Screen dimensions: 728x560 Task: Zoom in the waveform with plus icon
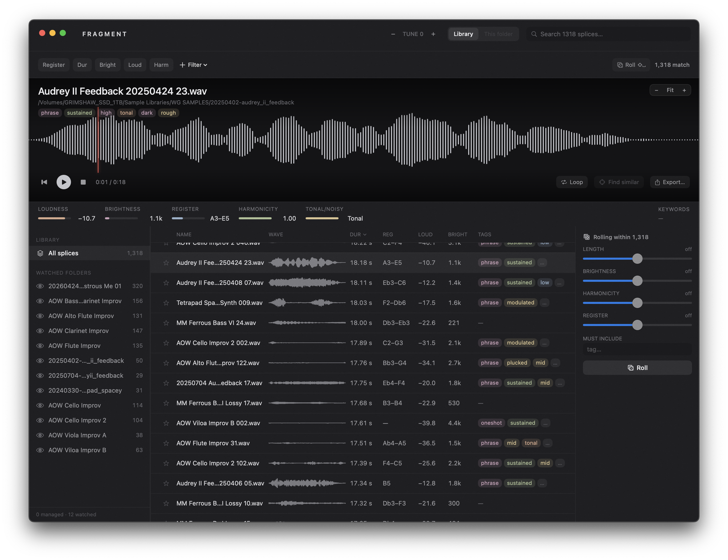tap(684, 90)
